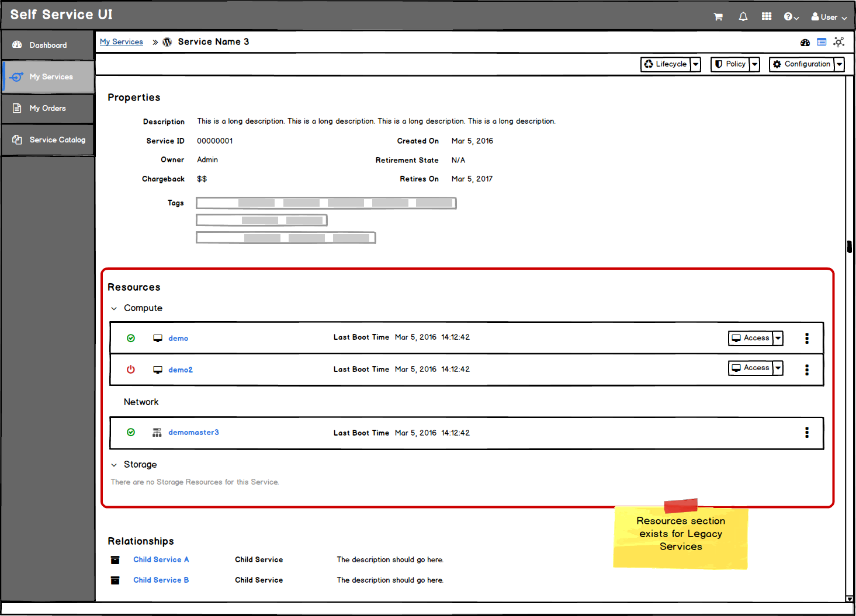
Task: Open the kebab menu for demomaster3
Action: 807,432
